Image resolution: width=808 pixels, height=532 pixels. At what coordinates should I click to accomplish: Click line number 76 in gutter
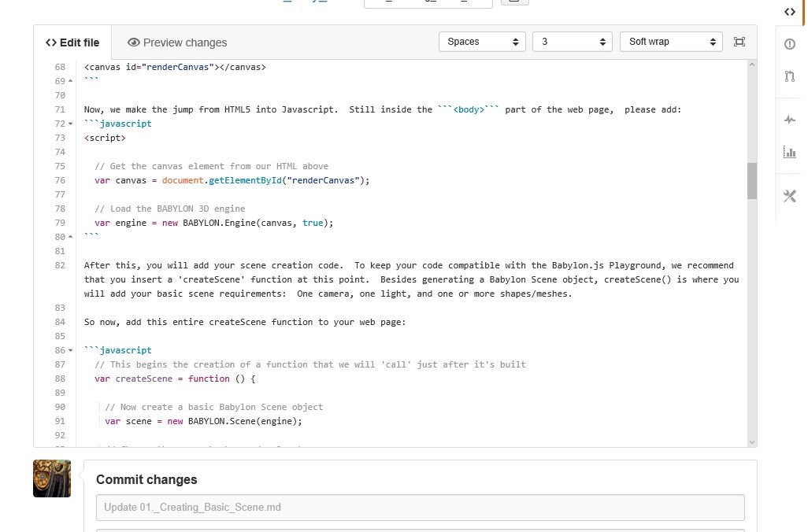60,180
